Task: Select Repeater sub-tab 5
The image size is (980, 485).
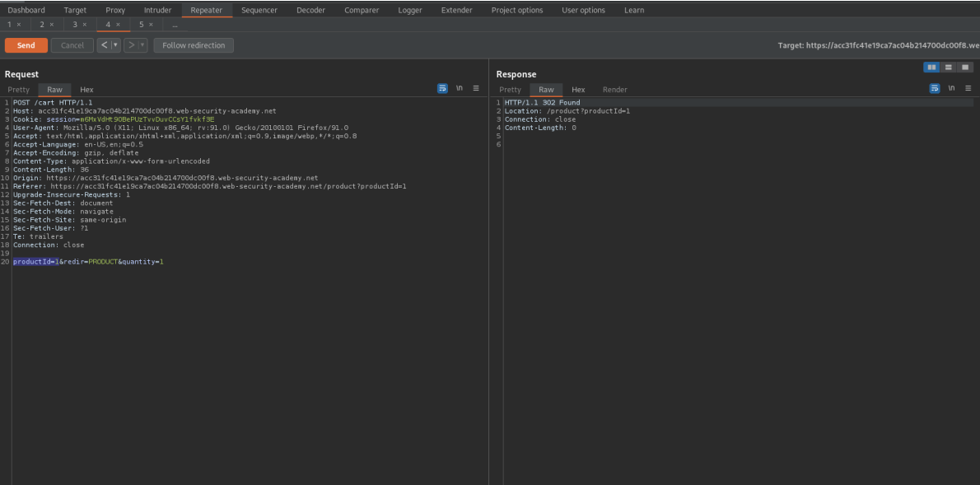Action: click(142, 25)
